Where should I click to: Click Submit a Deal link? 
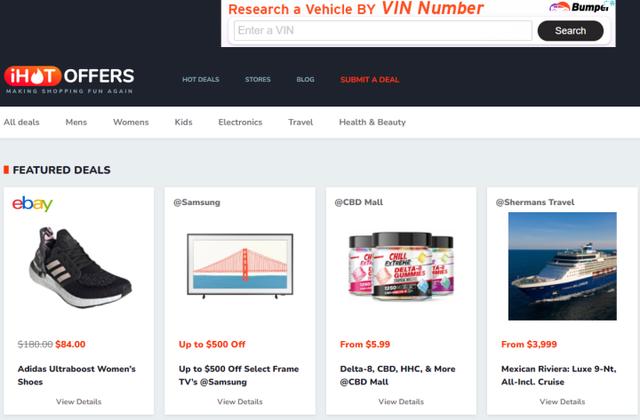(370, 80)
